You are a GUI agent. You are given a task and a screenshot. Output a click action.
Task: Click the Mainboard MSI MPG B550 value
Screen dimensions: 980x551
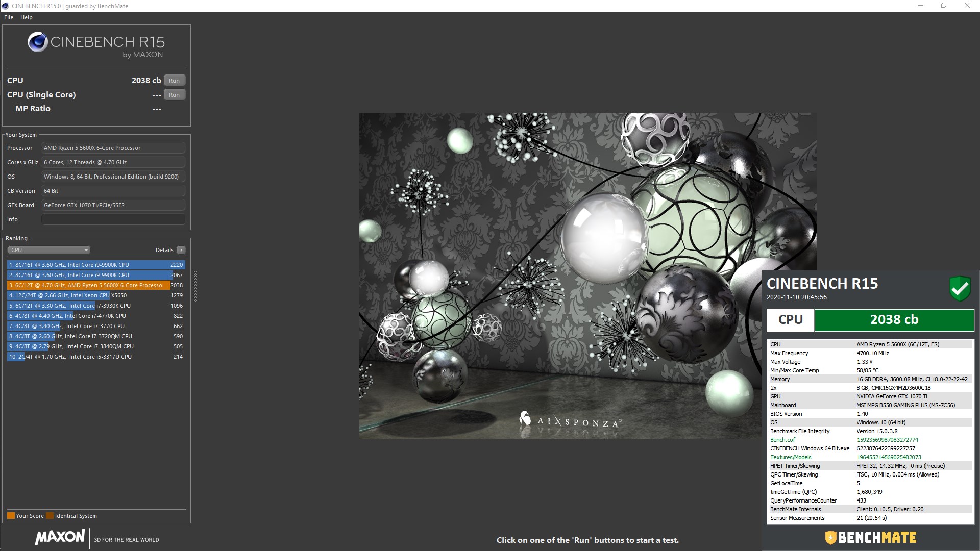[905, 405]
